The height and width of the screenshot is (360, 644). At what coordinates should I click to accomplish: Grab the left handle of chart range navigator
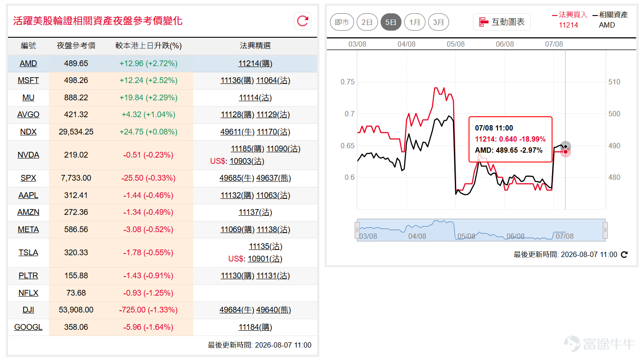pyautogui.click(x=357, y=230)
